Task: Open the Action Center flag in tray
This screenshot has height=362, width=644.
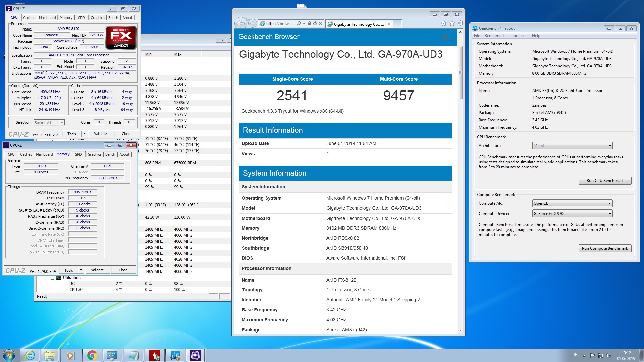Action: coord(592,355)
